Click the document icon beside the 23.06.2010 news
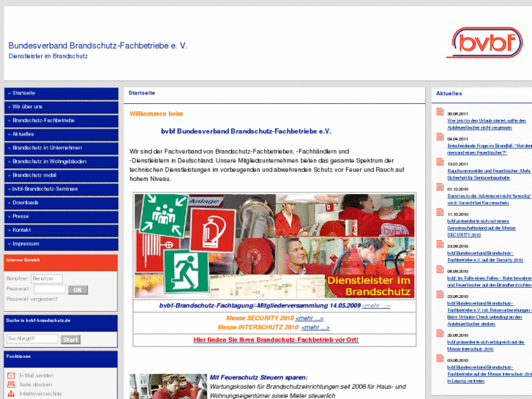Screen dimensions: 532x399 [x=440, y=294]
